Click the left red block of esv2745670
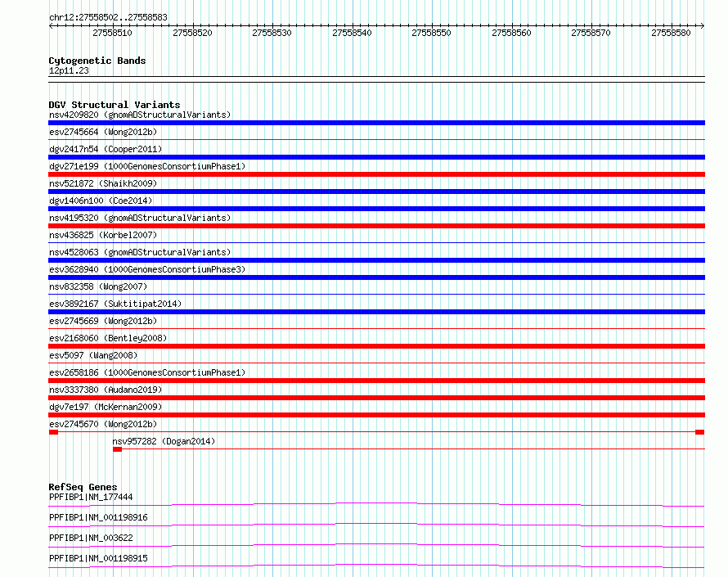 [x=53, y=432]
